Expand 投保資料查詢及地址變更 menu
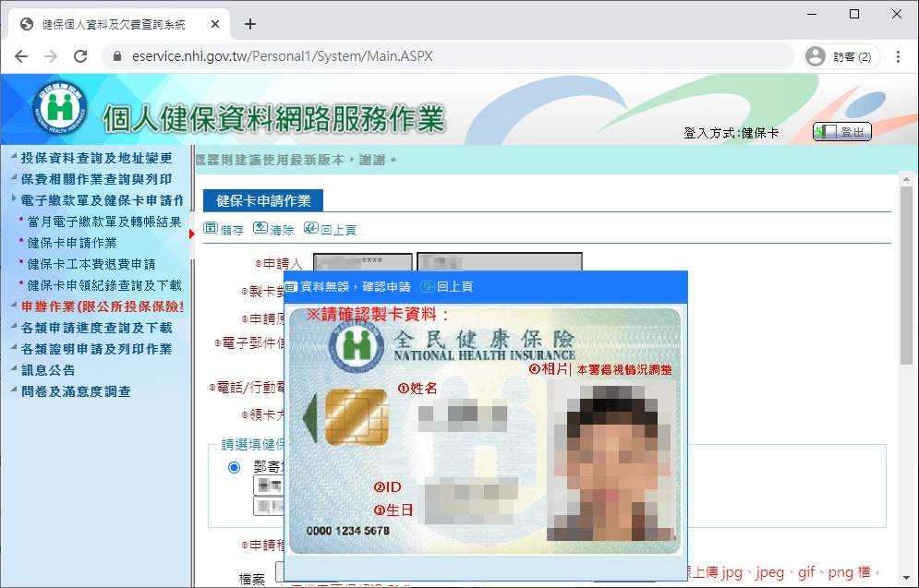Viewport: 919px width, 588px height. 96,158
